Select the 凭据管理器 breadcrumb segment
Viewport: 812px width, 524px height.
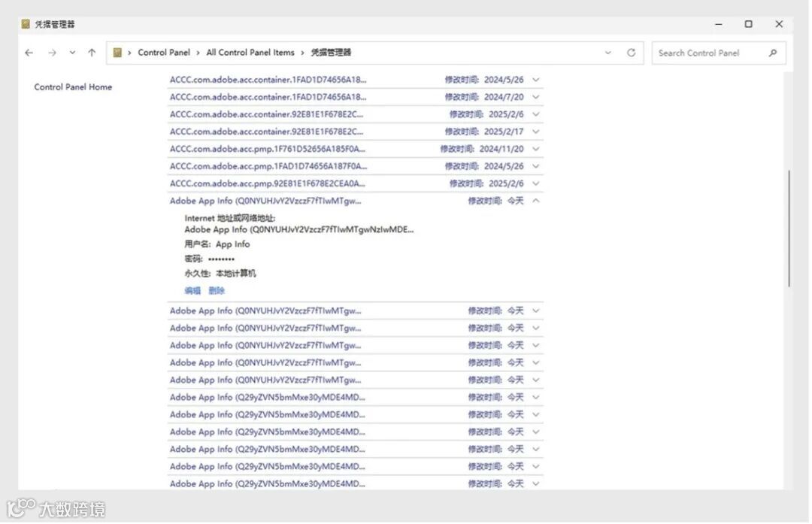(331, 53)
